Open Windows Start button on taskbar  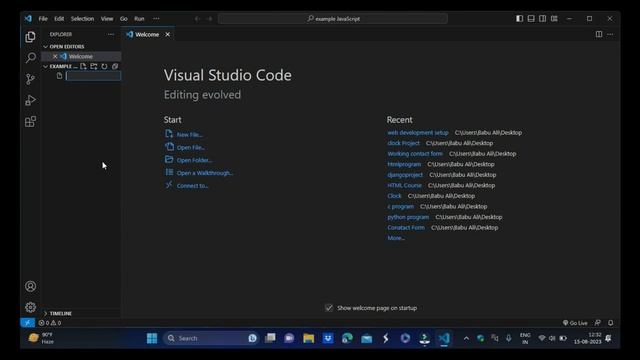(152, 338)
